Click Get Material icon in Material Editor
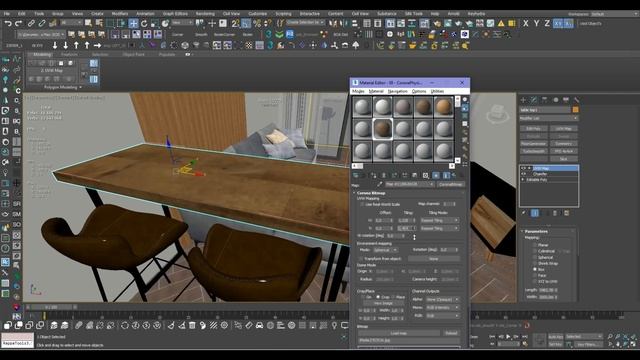This screenshot has width=640, height=360. pos(356,175)
